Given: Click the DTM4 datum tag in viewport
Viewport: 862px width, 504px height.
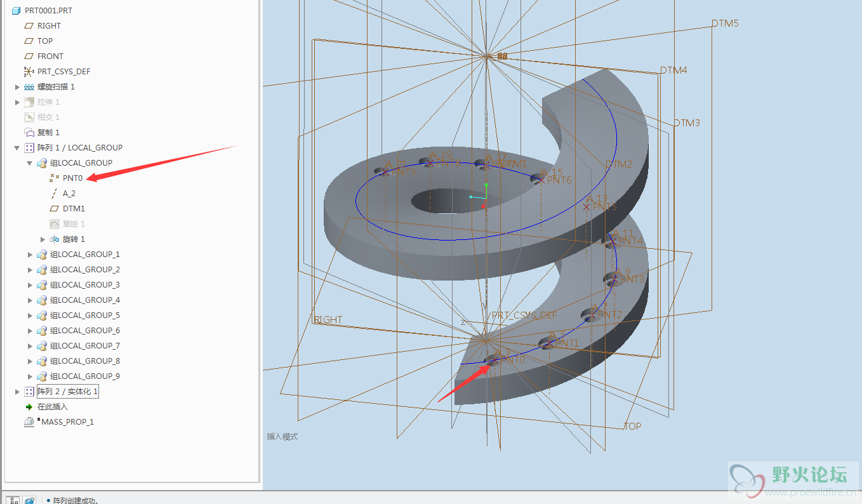Looking at the screenshot, I should point(673,70).
